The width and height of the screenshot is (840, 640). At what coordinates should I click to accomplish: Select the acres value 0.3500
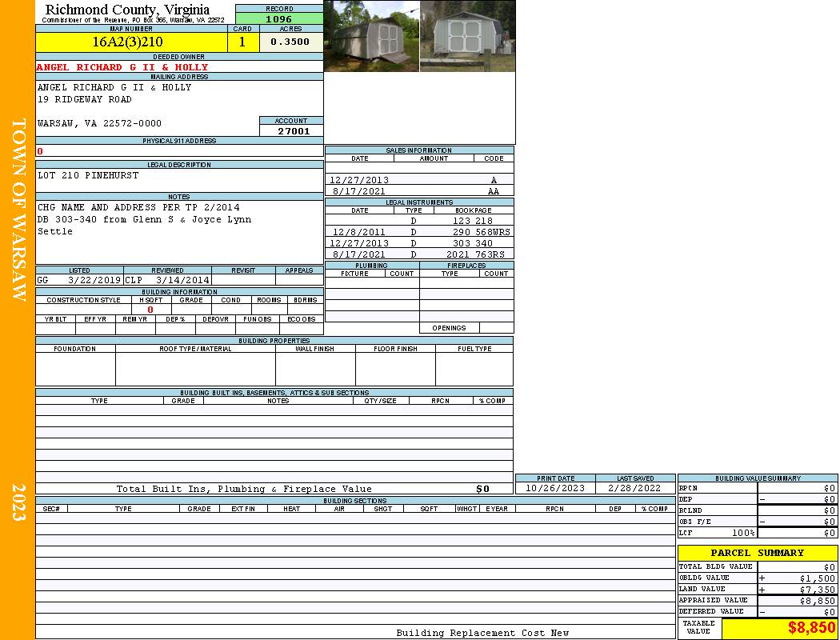coord(290,42)
